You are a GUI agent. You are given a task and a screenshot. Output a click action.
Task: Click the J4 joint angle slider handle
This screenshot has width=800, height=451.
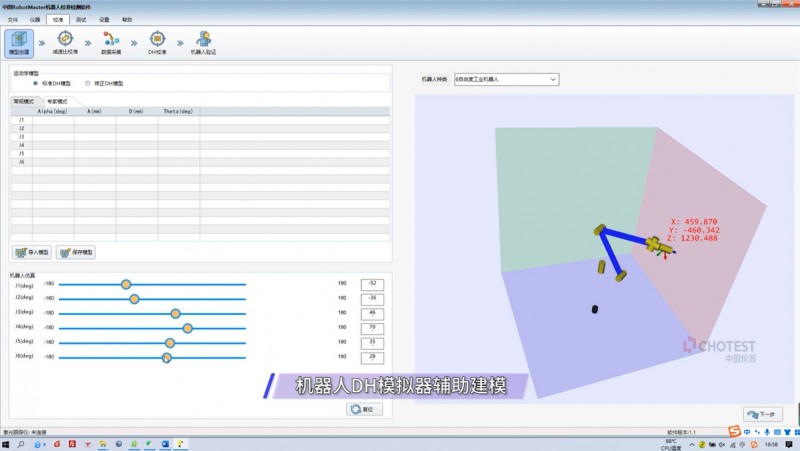[187, 327]
